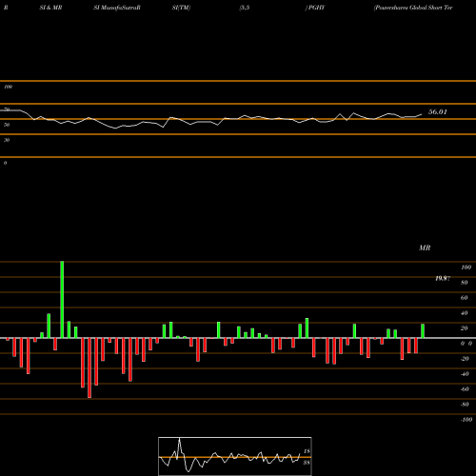This screenshot has height=476, width=476.
Task: Click the MR panel title
Action: pos(425,248)
